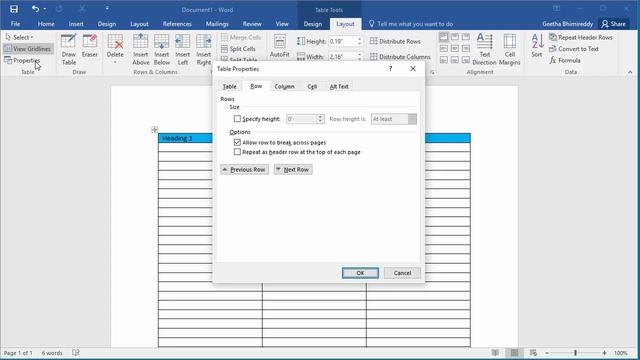Image resolution: width=640 pixels, height=360 pixels.
Task: Check Repeat as header row checkbox
Action: [x=237, y=152]
